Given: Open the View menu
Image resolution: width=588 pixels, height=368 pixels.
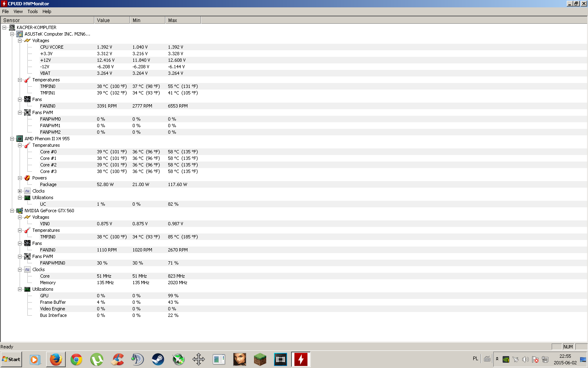Looking at the screenshot, I should tap(18, 11).
